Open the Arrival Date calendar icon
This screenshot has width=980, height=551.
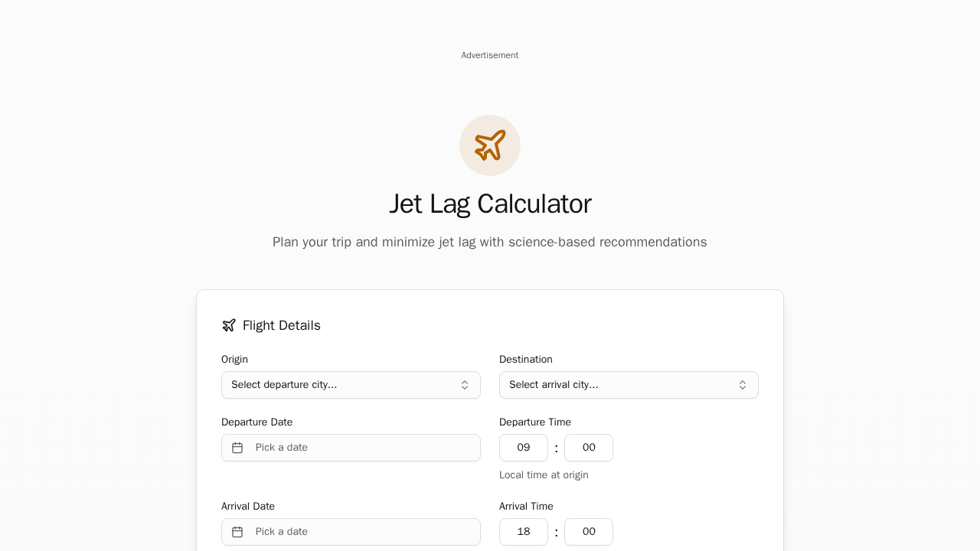(x=238, y=531)
